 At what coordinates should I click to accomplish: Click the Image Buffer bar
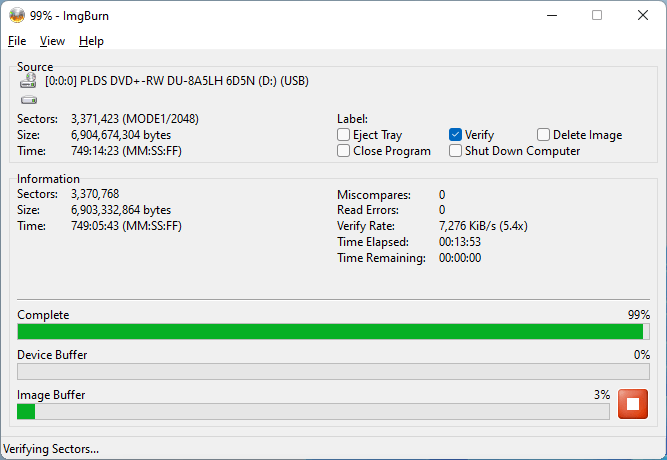(x=313, y=411)
